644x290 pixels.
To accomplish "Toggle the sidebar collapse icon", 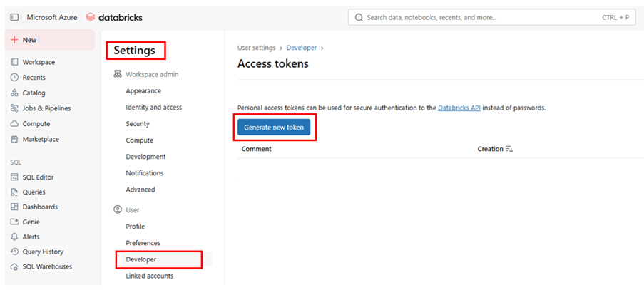I will coord(15,16).
